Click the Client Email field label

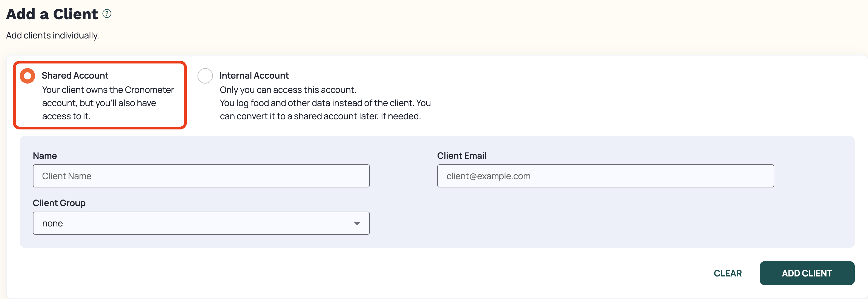[462, 156]
